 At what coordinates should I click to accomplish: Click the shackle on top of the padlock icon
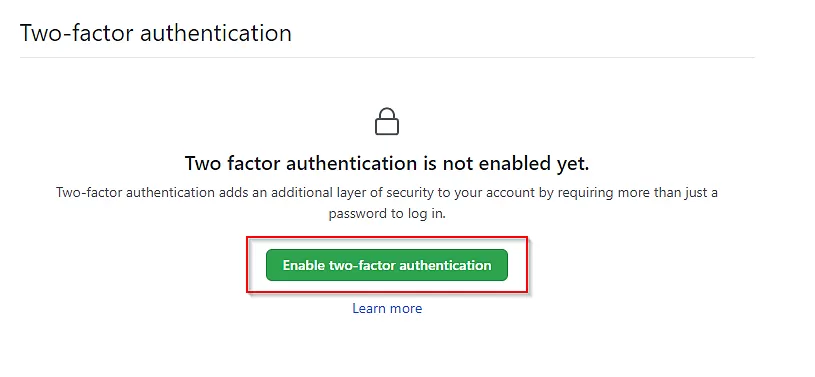(387, 113)
